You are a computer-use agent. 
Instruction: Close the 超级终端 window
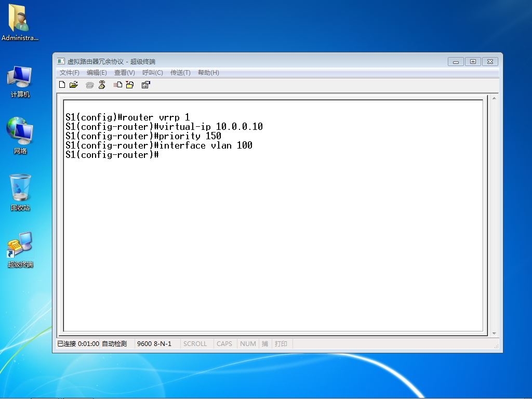490,61
